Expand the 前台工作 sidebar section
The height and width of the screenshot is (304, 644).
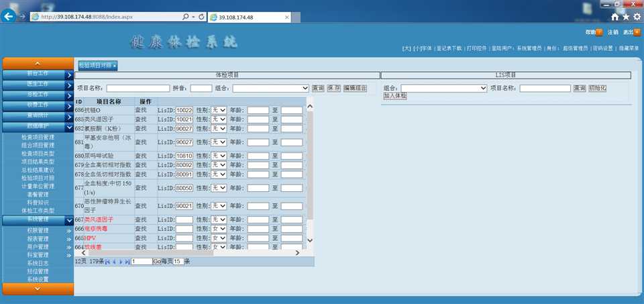[x=38, y=74]
